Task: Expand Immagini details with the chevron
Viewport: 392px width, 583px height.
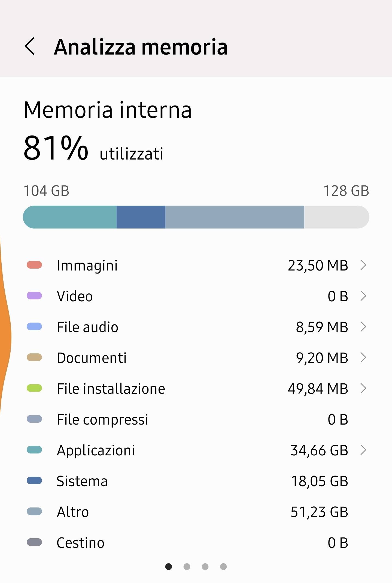Action: pyautogui.click(x=363, y=265)
